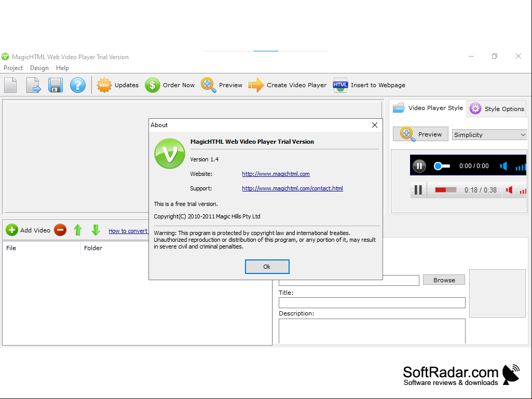Open the Project menu
Image resolution: width=532 pixels, height=399 pixels.
(13, 68)
